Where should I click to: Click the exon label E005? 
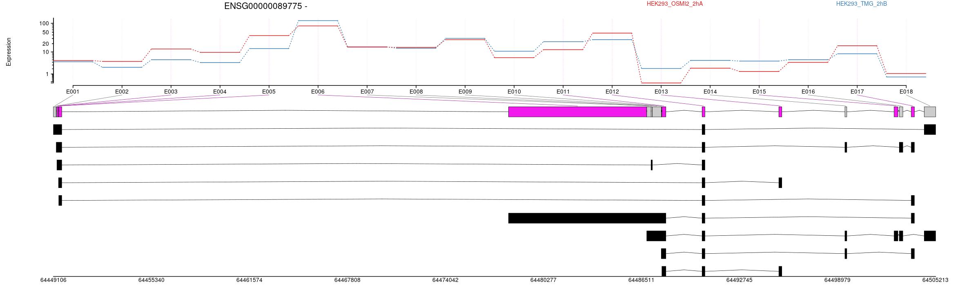coord(269,92)
